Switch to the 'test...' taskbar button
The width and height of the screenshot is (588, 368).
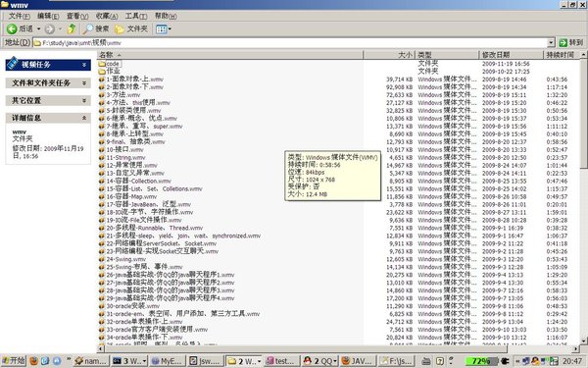pos(281,361)
